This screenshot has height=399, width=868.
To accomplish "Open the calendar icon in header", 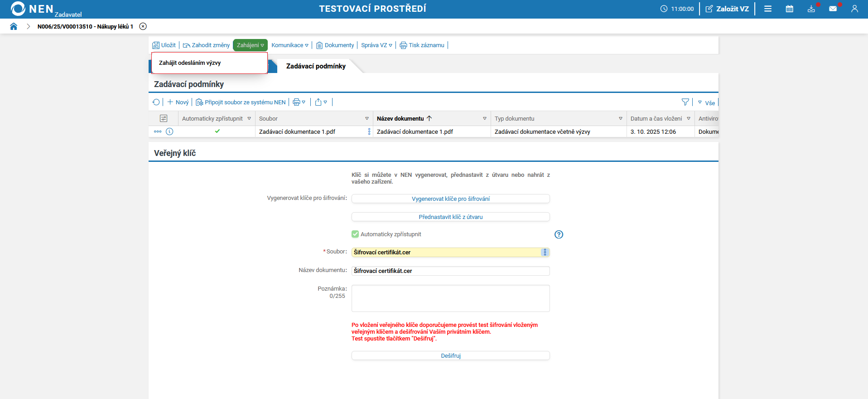I will click(x=789, y=9).
